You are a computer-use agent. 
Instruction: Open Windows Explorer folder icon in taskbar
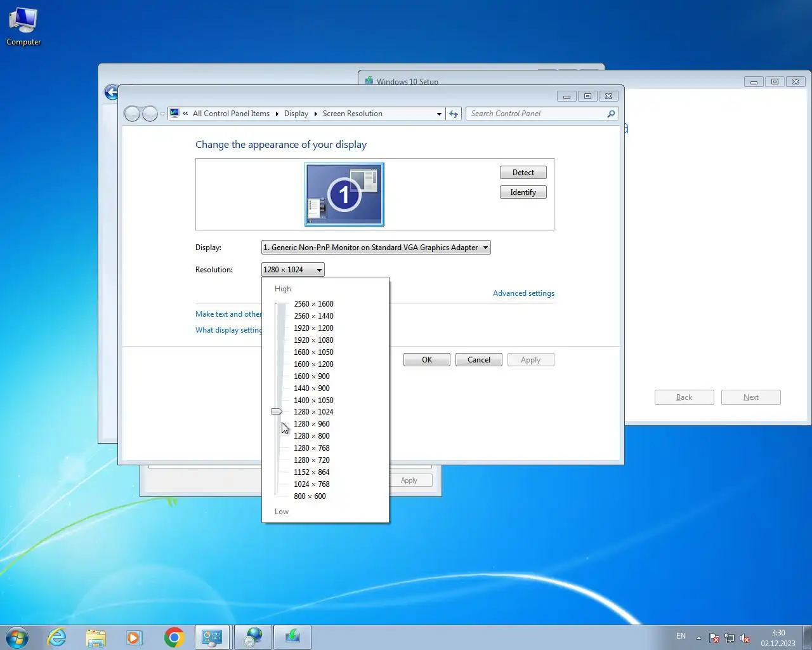pos(96,637)
